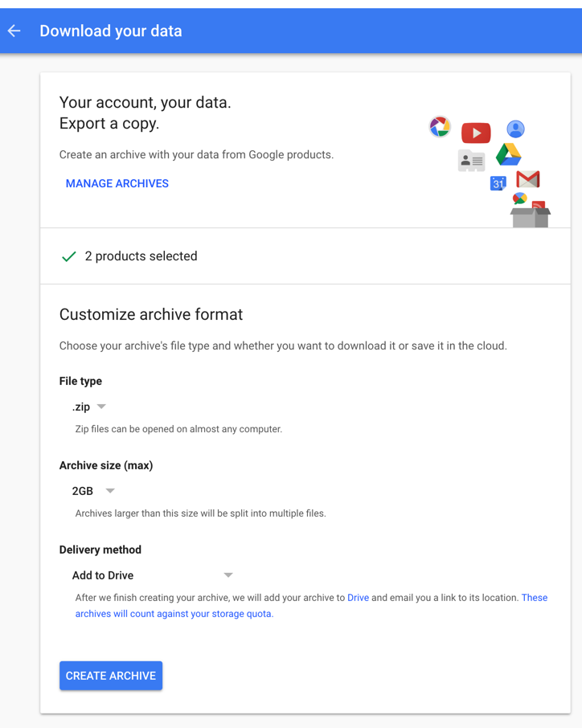
Task: Click the Hangouts chat bubble icon
Action: pyautogui.click(x=519, y=198)
